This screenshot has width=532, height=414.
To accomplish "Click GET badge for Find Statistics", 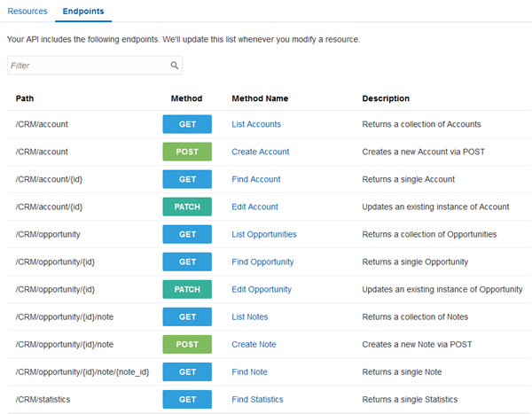I will [x=187, y=399].
